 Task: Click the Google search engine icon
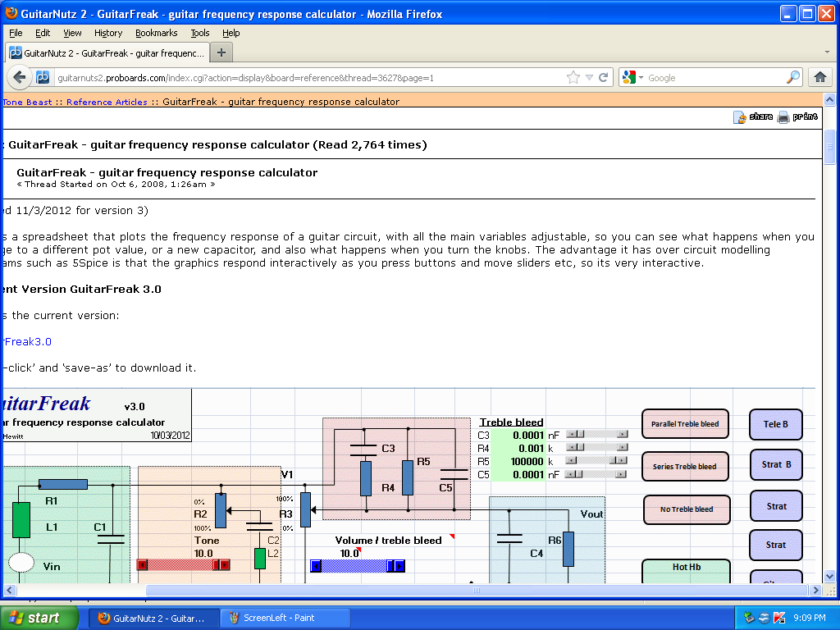629,78
